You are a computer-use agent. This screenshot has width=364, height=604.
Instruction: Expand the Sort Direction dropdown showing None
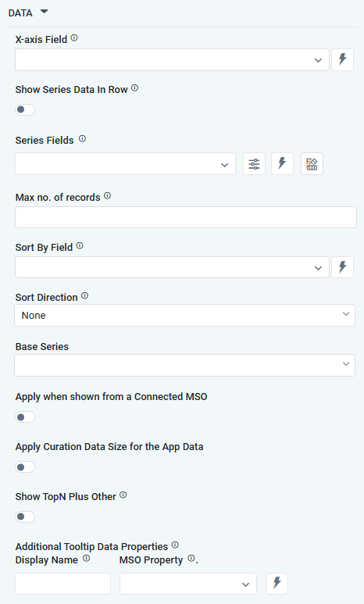(184, 316)
